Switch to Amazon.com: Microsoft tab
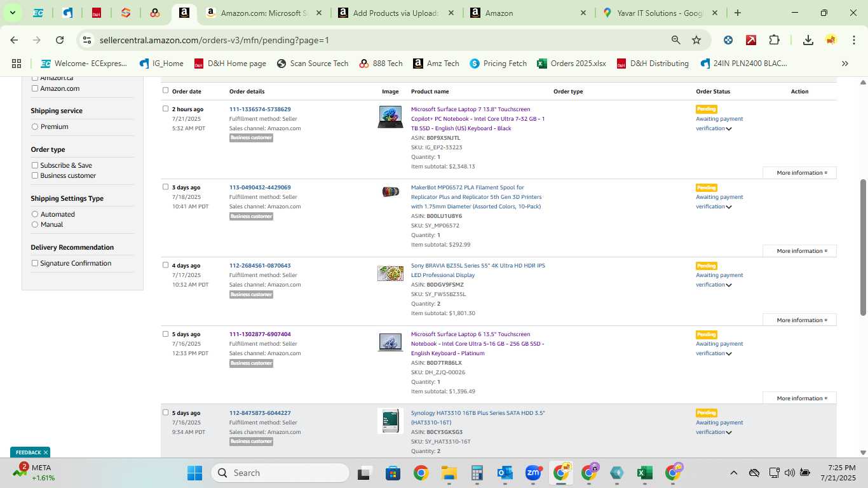 coord(264,13)
